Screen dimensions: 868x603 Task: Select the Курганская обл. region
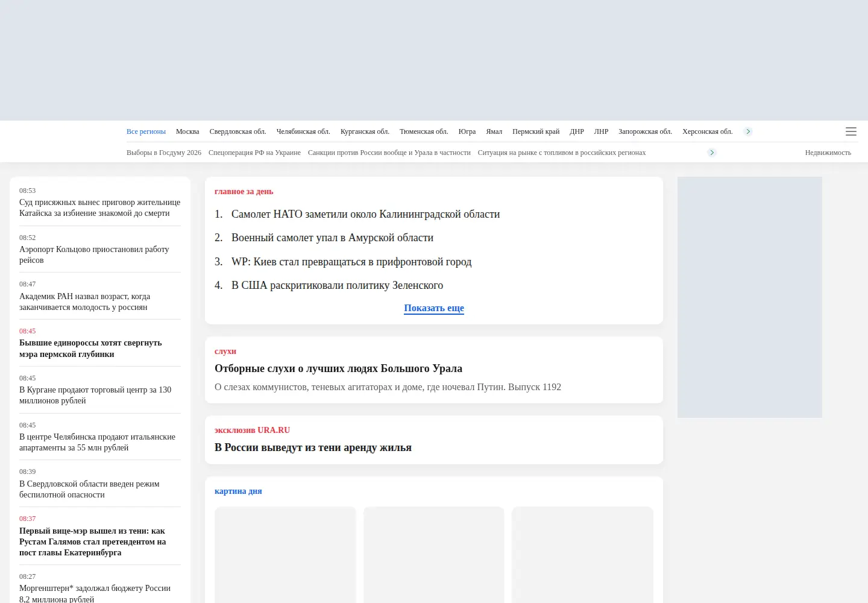pyautogui.click(x=365, y=131)
